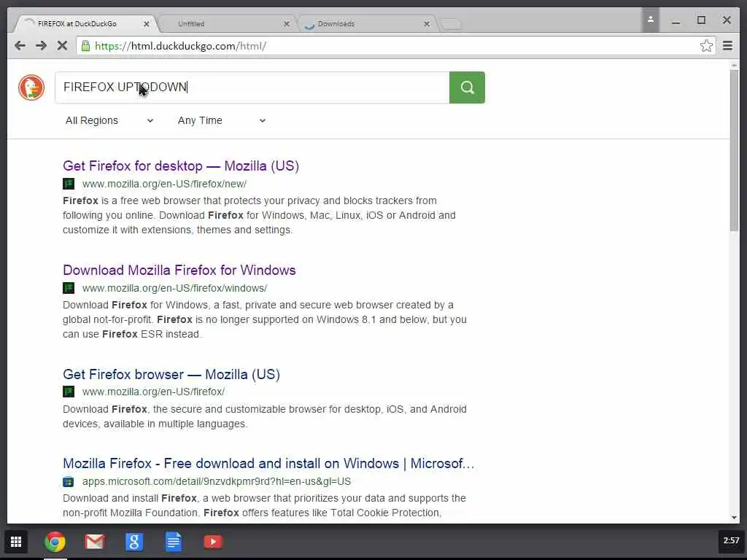747x560 pixels.
Task: Open 'Download Mozilla Firefox for Windows' result
Action: coord(179,271)
